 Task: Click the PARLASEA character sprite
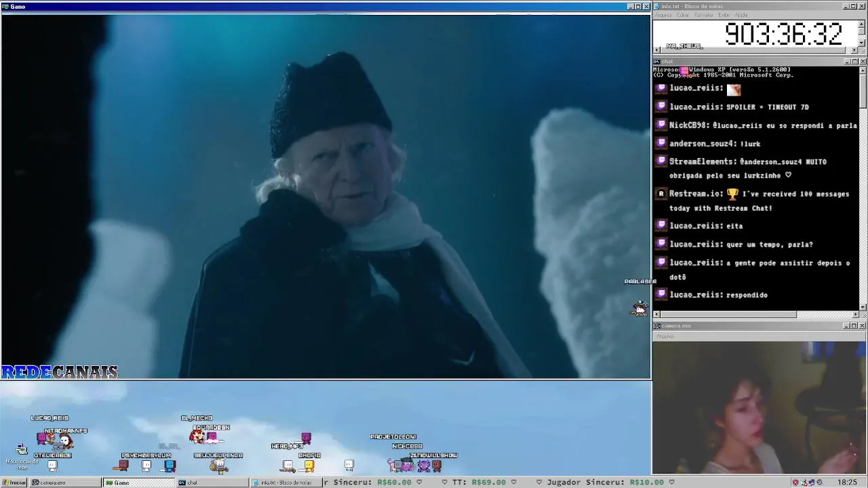click(639, 309)
